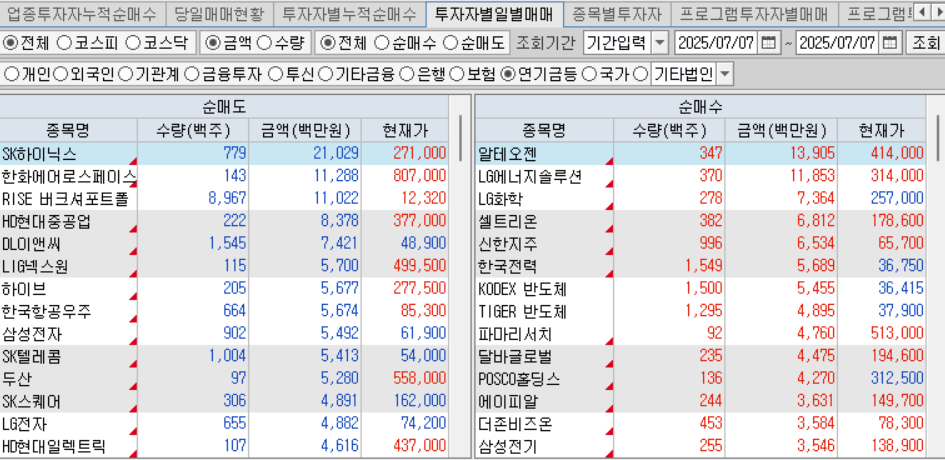Select the 삼성전자 row
The width and height of the screenshot is (945, 460).
pos(224,333)
